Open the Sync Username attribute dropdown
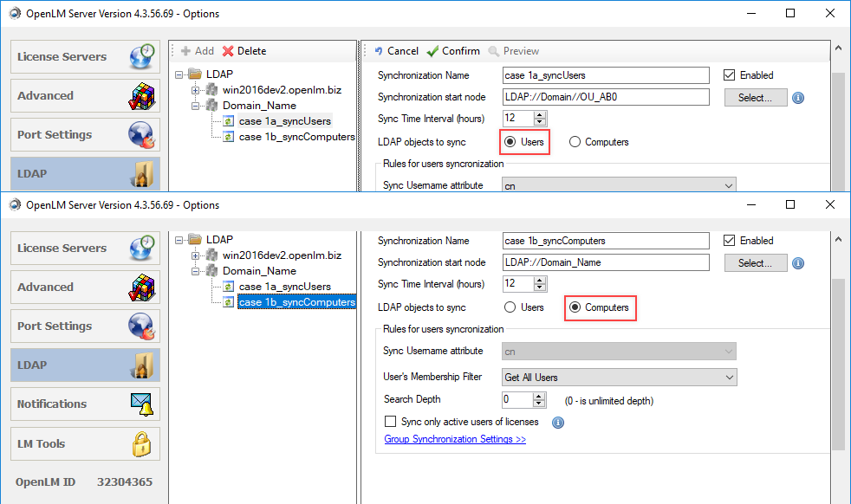This screenshot has height=504, width=851. [x=729, y=184]
